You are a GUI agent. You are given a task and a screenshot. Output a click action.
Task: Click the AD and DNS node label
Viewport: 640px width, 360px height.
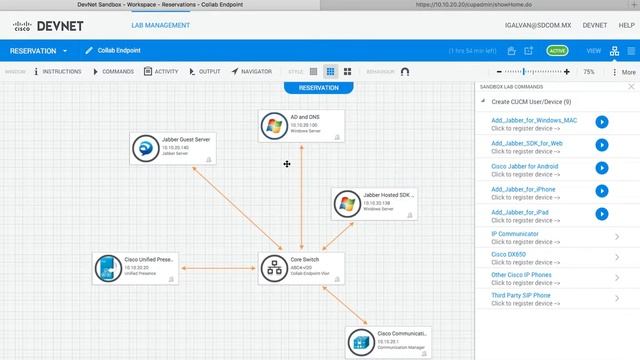(x=305, y=117)
